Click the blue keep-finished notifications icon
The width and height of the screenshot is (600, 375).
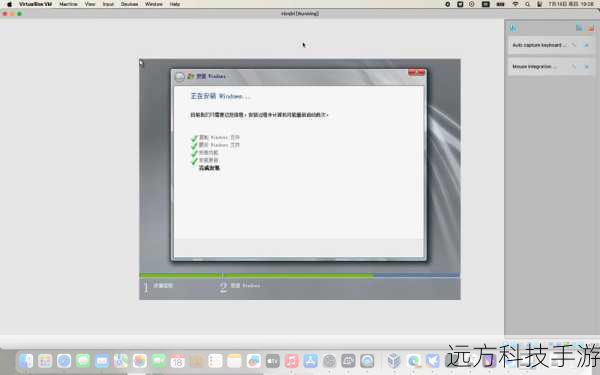[579, 28]
